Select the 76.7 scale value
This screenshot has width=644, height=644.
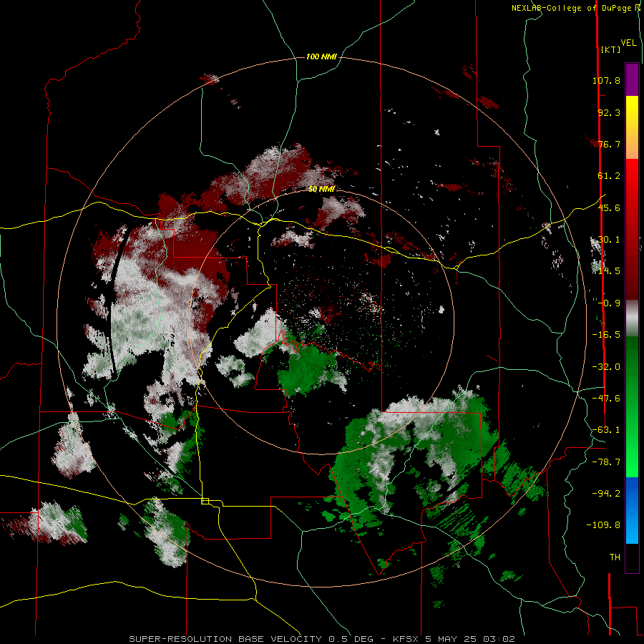click(609, 144)
